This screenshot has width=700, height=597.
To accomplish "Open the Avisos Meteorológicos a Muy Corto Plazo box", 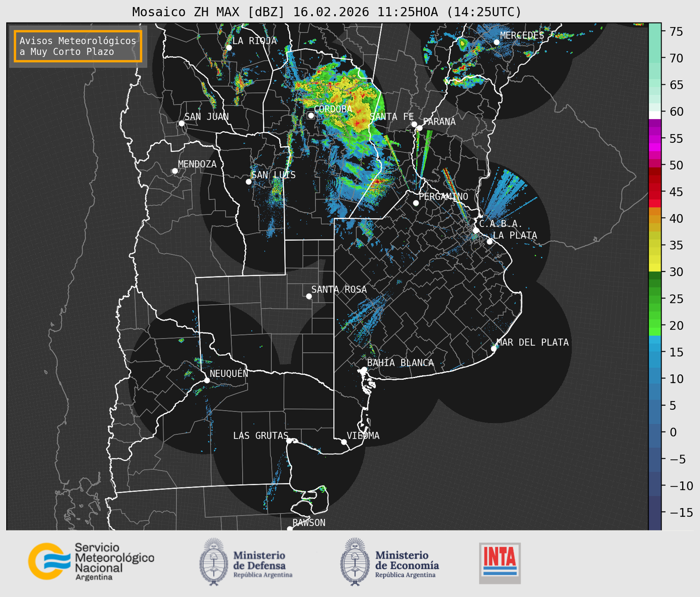I will [78, 46].
